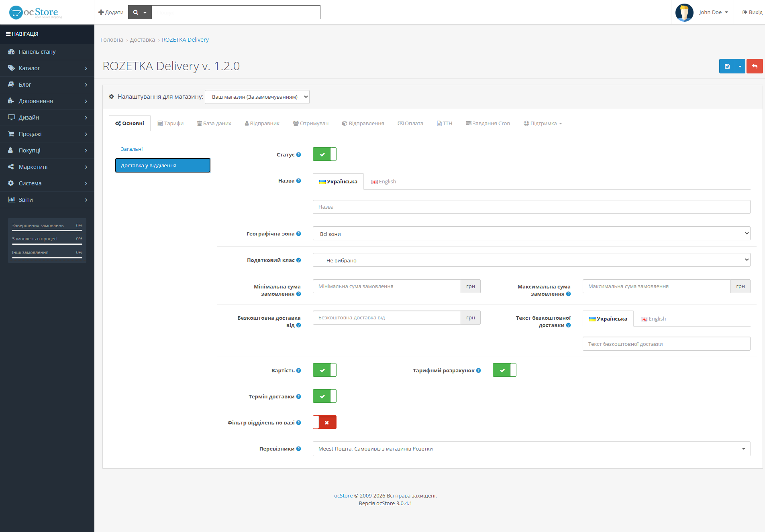
Task: Click the Звіти chart icon in sidebar
Action: tap(11, 200)
